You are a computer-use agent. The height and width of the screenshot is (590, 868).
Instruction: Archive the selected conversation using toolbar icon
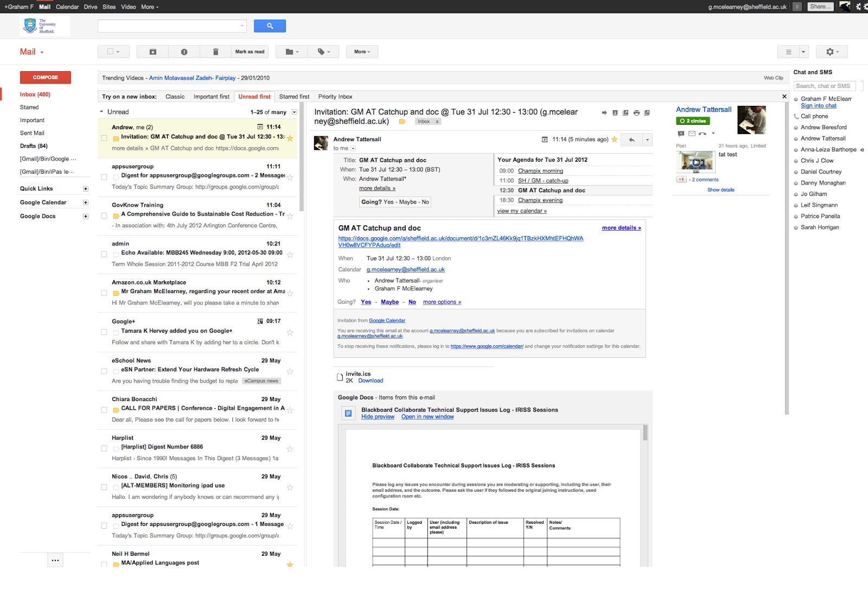click(152, 52)
